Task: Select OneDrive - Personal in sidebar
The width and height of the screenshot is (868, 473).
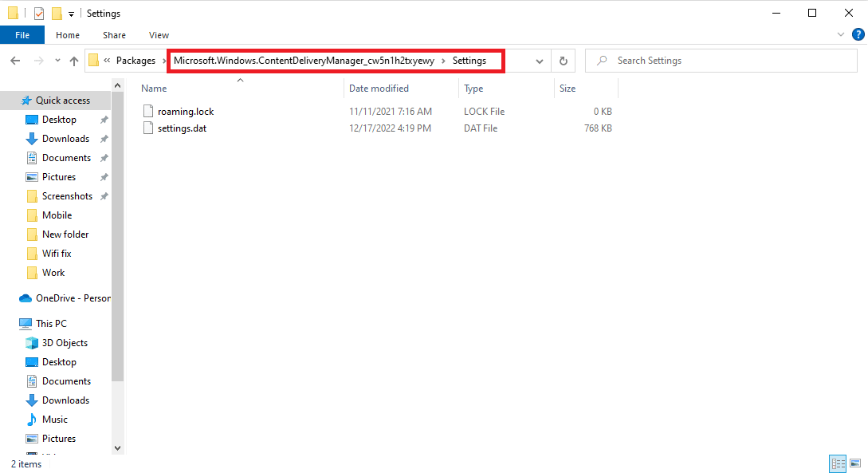Action: click(73, 298)
